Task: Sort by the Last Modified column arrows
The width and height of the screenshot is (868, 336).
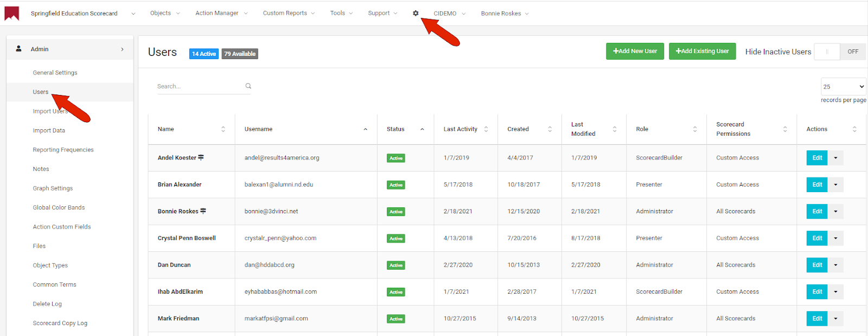Action: 615,129
